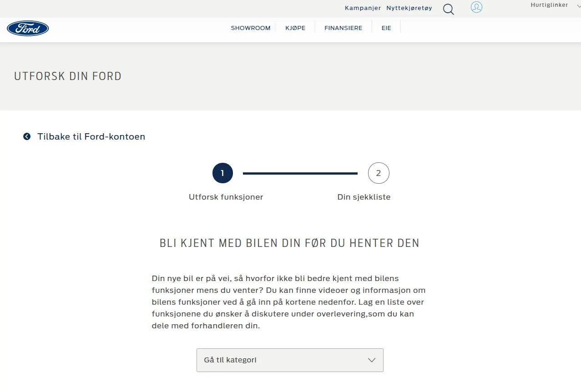This screenshot has height=392, width=581.
Task: Click the back arrow circle icon
Action: [27, 136]
